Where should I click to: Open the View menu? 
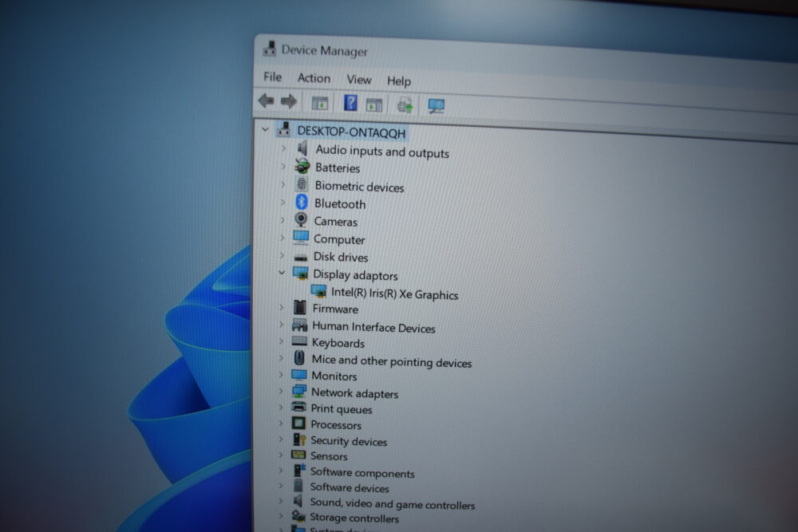[x=359, y=79]
